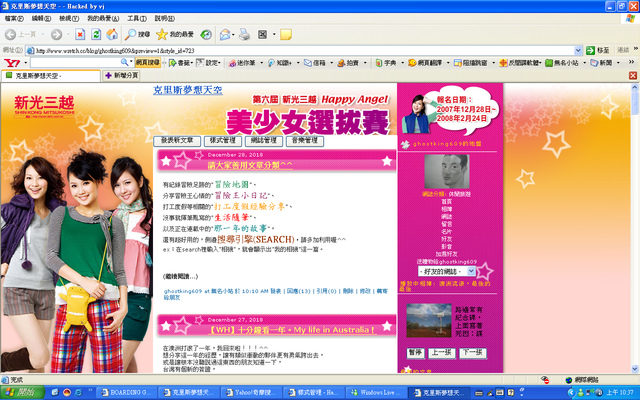Image resolution: width=640 pixels, height=400 pixels.
Task: Open post 請大家善用文章分類^^
Action: click(x=250, y=165)
